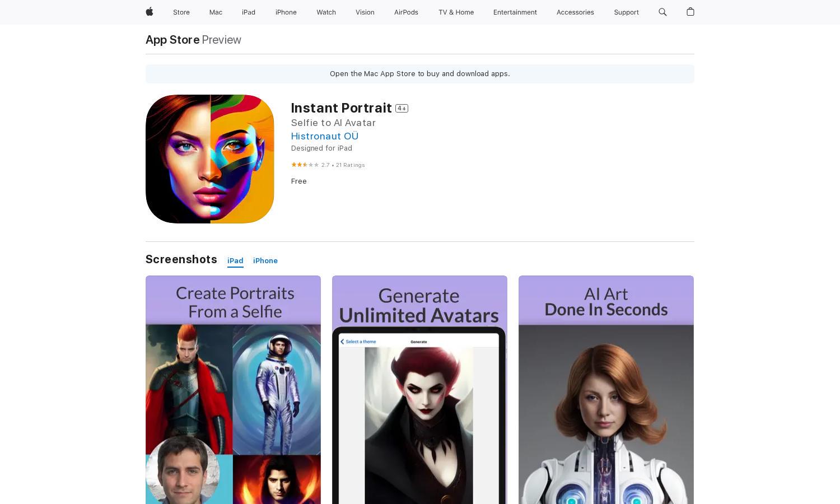Viewport: 840px width, 504px height.
Task: Click the star rating icons
Action: (x=305, y=165)
